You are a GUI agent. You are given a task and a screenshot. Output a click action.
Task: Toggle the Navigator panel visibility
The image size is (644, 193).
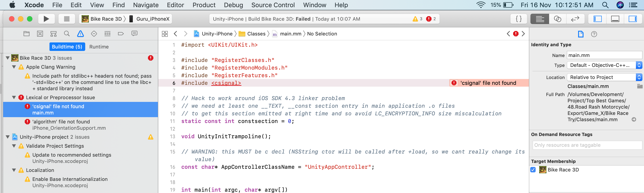coord(597,19)
